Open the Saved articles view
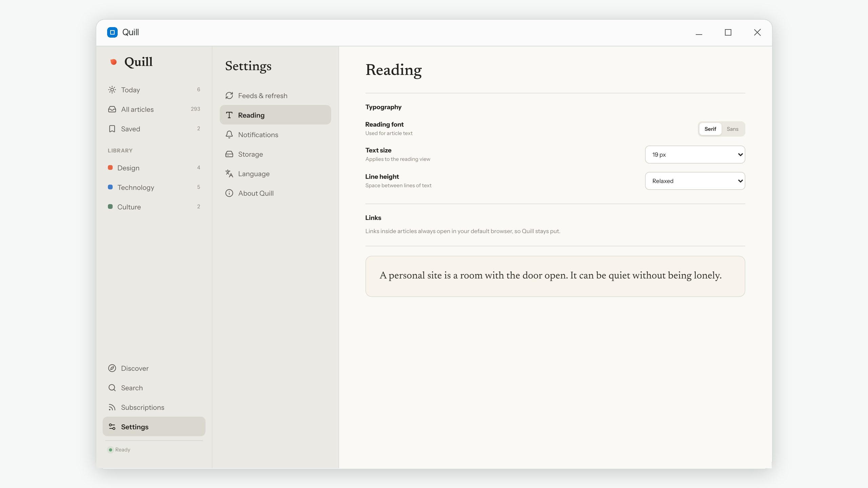 coord(154,129)
